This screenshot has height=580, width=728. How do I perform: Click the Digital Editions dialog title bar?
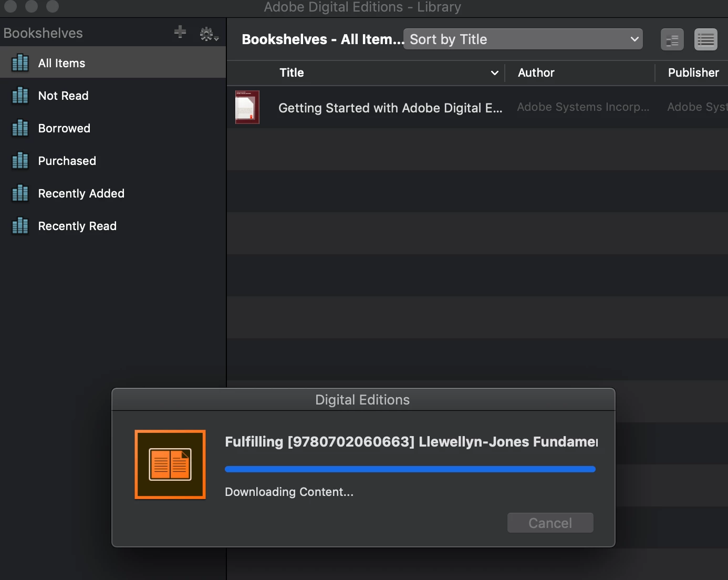pyautogui.click(x=363, y=400)
